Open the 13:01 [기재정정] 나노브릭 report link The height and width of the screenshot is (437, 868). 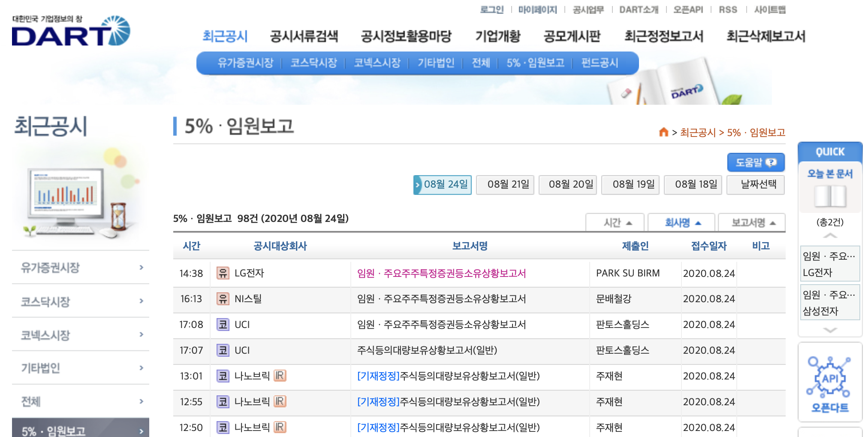(448, 376)
